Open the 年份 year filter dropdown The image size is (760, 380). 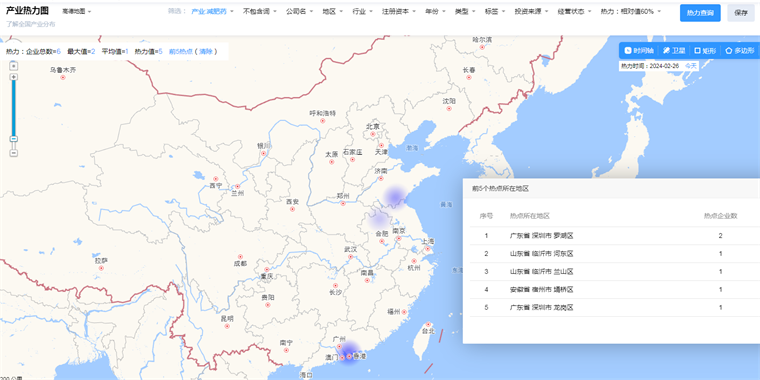tap(435, 11)
